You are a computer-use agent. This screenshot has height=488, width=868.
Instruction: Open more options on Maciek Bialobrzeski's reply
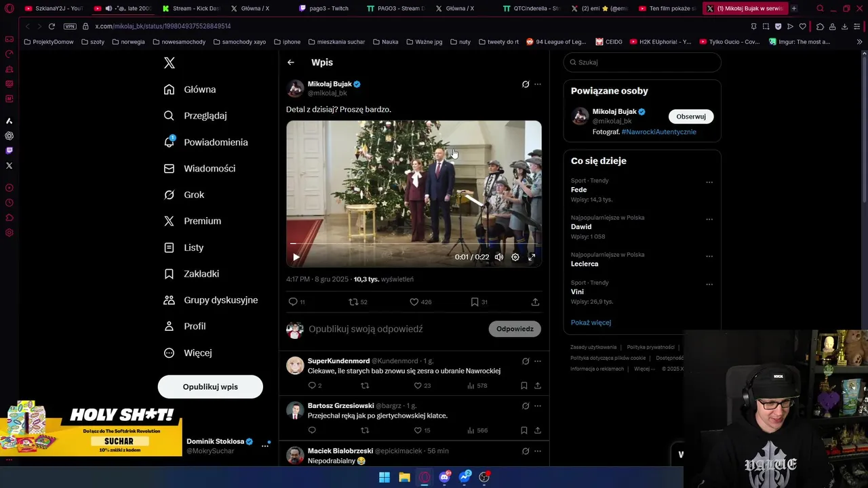pos(538,451)
